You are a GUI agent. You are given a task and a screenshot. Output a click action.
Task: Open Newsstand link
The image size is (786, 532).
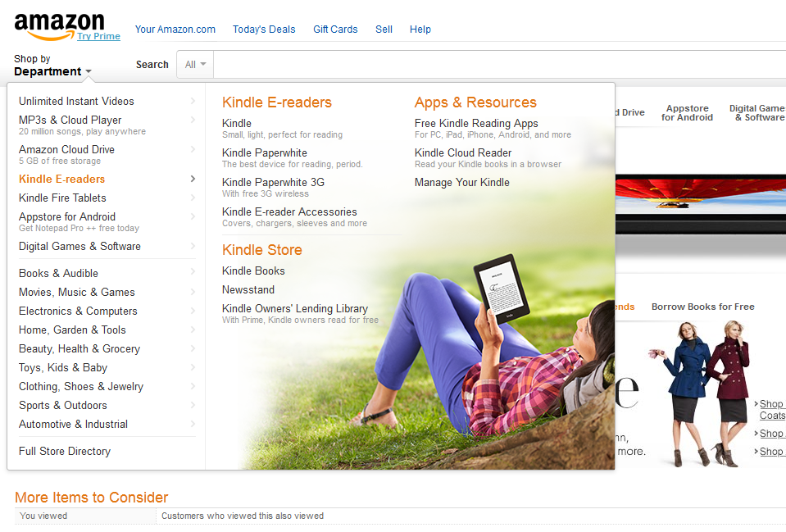pos(248,290)
